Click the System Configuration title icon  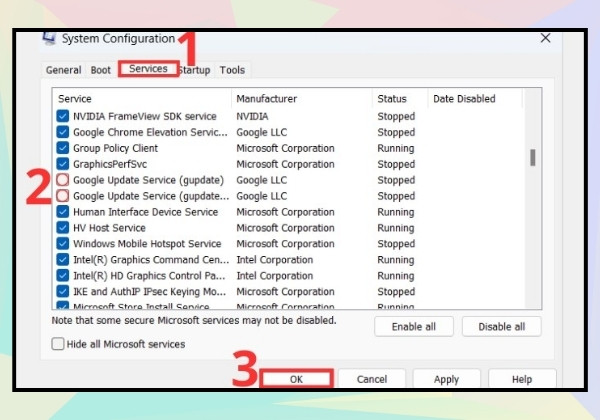(x=49, y=38)
